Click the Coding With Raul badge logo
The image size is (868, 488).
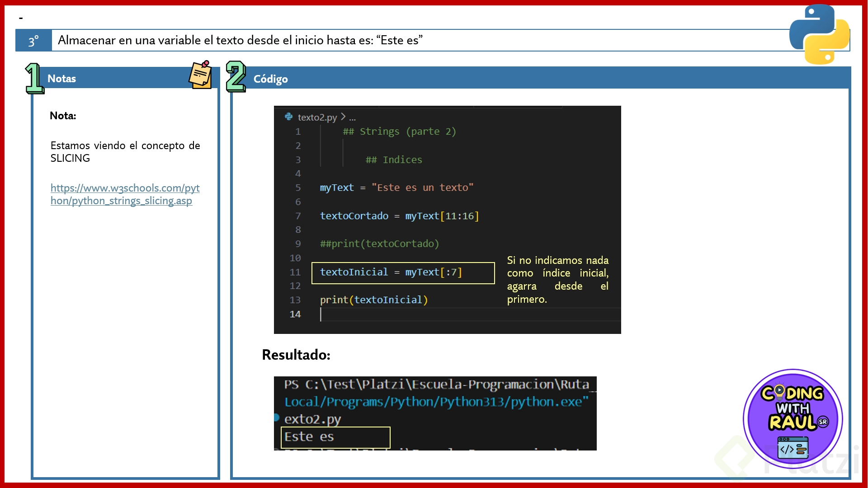(x=793, y=419)
